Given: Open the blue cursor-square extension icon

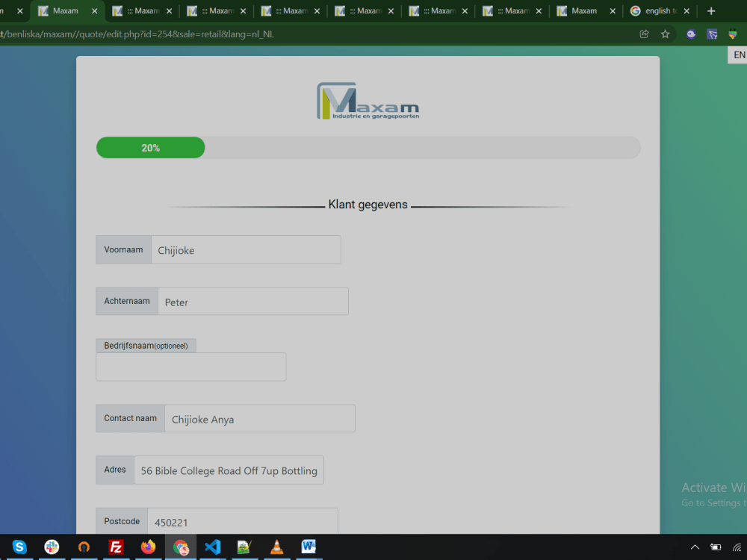Looking at the screenshot, I should coord(712,34).
